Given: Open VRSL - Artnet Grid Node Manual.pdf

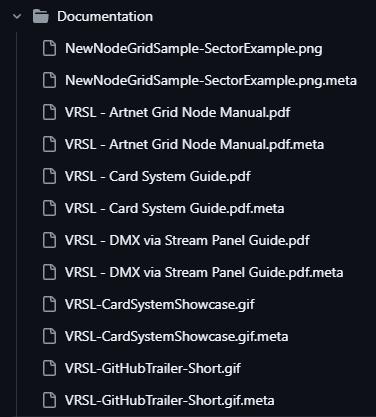Looking at the screenshot, I should click(178, 112).
